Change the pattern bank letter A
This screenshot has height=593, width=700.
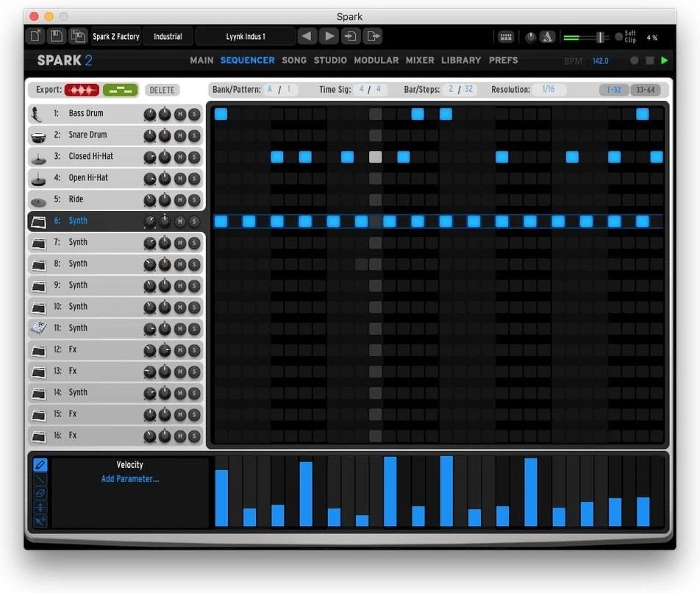tap(270, 89)
